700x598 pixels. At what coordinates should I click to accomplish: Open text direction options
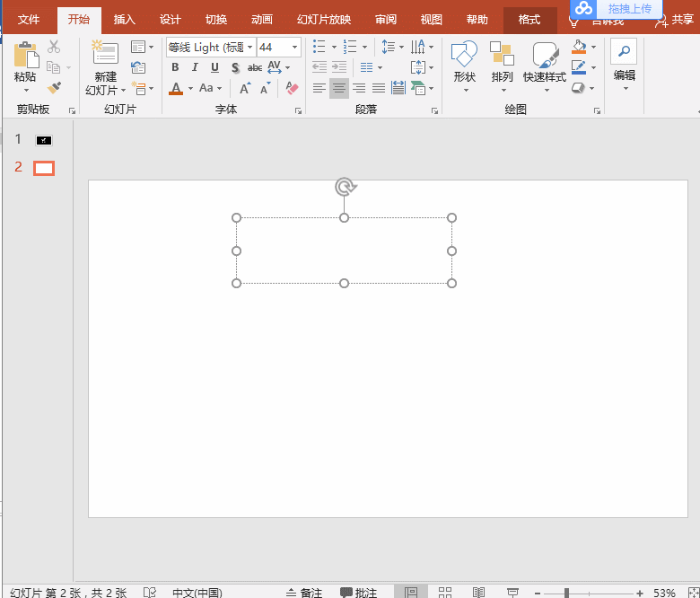click(x=418, y=47)
